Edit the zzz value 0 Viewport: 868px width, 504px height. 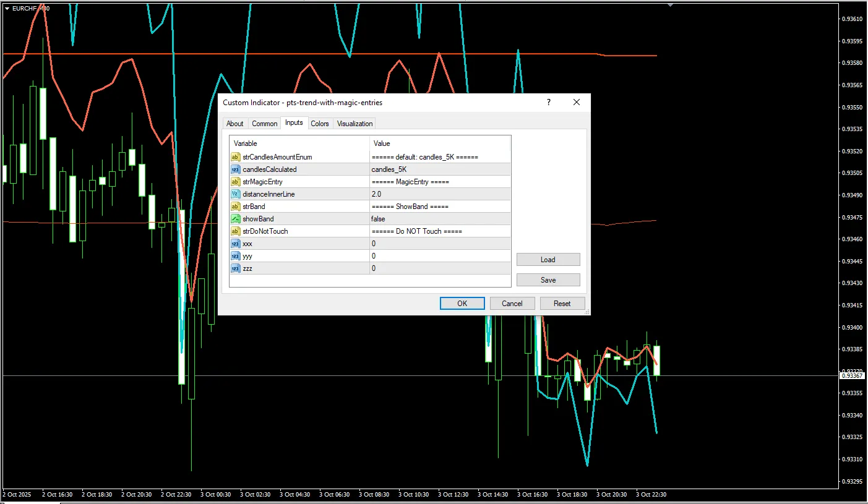point(440,268)
